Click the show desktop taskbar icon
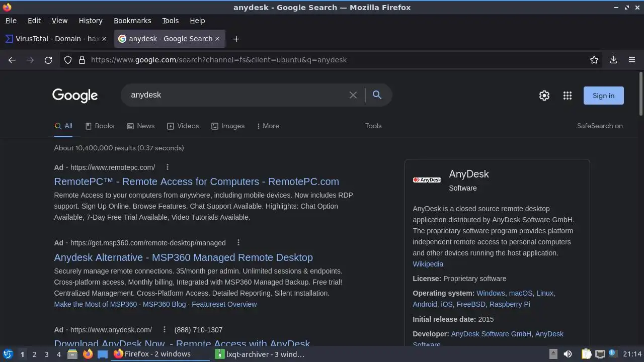This screenshot has height=362, width=644. [x=103, y=354]
